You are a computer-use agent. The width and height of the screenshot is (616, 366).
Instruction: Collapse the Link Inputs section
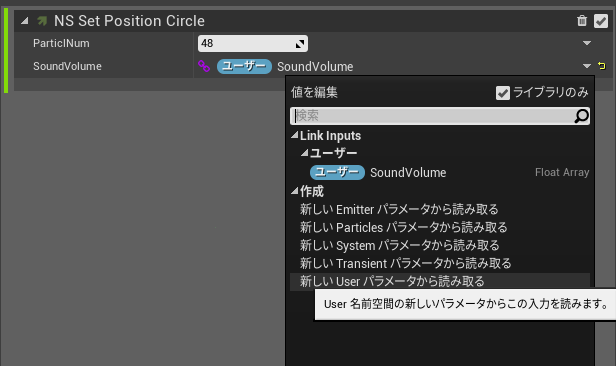(295, 135)
